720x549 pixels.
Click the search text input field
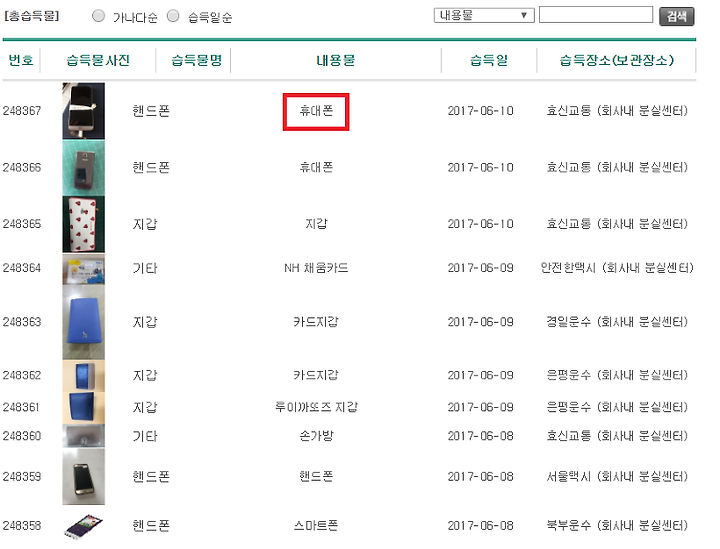point(596,15)
